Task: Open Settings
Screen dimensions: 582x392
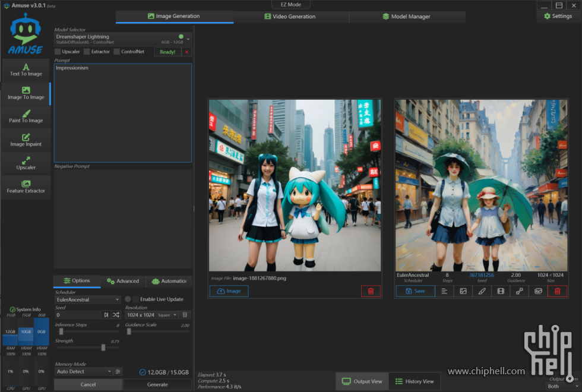Action: (x=558, y=16)
